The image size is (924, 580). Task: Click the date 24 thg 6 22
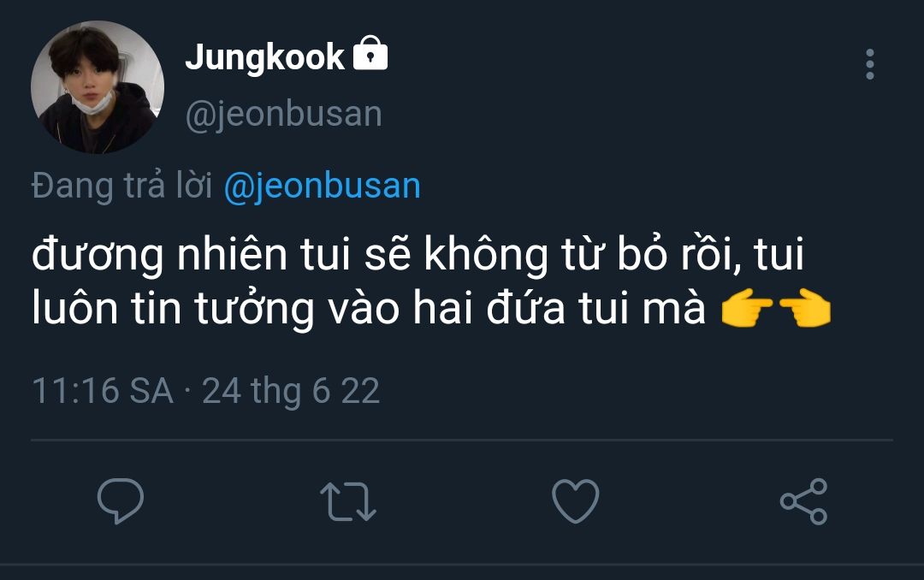[x=291, y=391]
